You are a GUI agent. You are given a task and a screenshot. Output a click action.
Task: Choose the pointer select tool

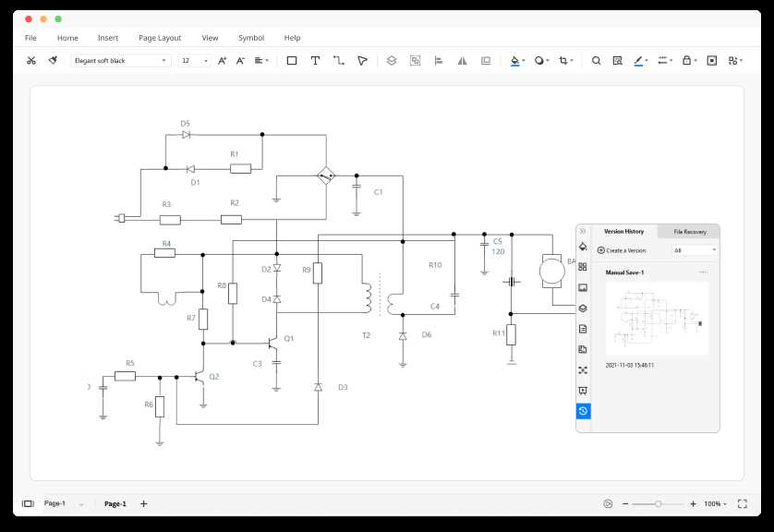[x=362, y=61]
